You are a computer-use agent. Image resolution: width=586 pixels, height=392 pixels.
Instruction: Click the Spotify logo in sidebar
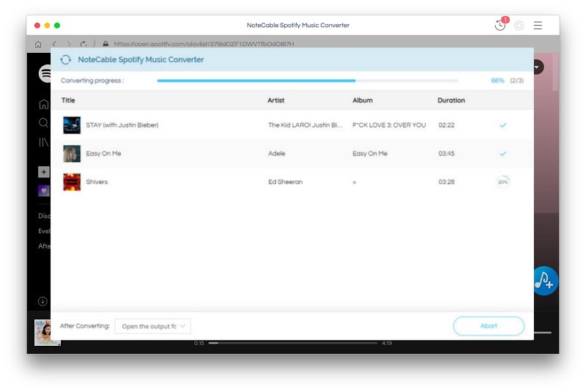coord(45,73)
